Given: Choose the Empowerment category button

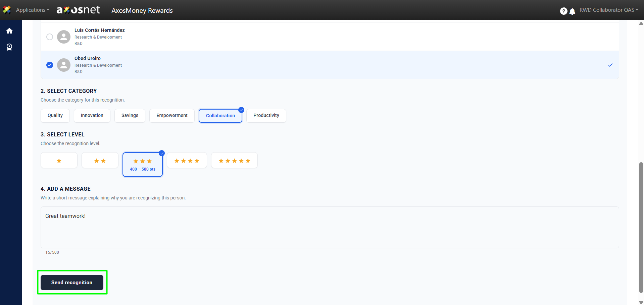Looking at the screenshot, I should click(172, 116).
